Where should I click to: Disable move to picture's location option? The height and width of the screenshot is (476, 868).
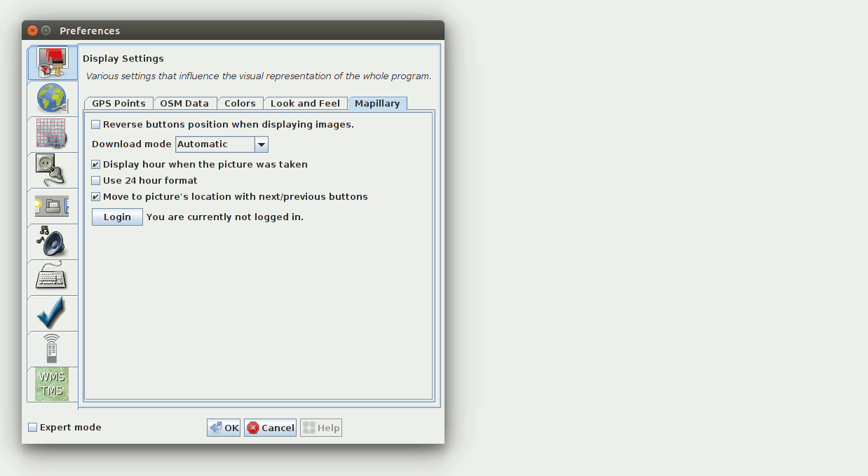[96, 197]
